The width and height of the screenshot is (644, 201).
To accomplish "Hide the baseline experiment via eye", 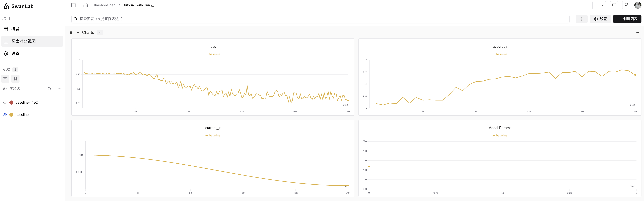I will [x=5, y=115].
